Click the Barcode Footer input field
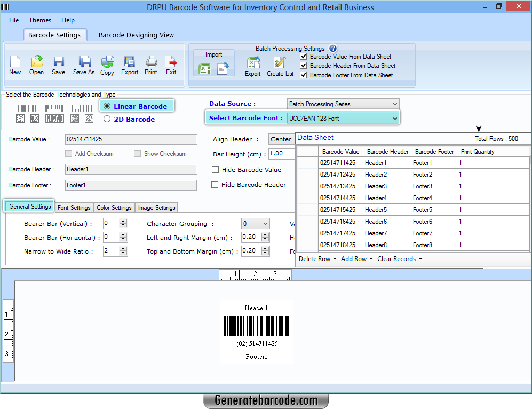This screenshot has width=532, height=409. (131, 185)
